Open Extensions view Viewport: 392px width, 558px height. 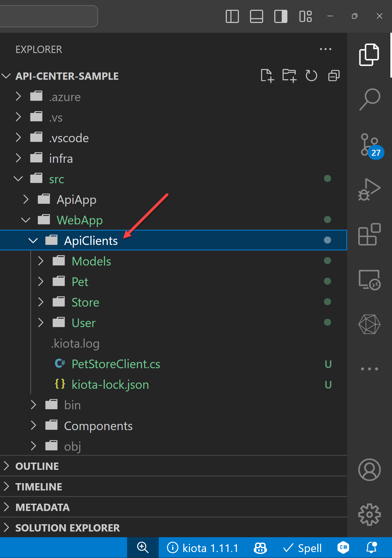click(x=369, y=234)
